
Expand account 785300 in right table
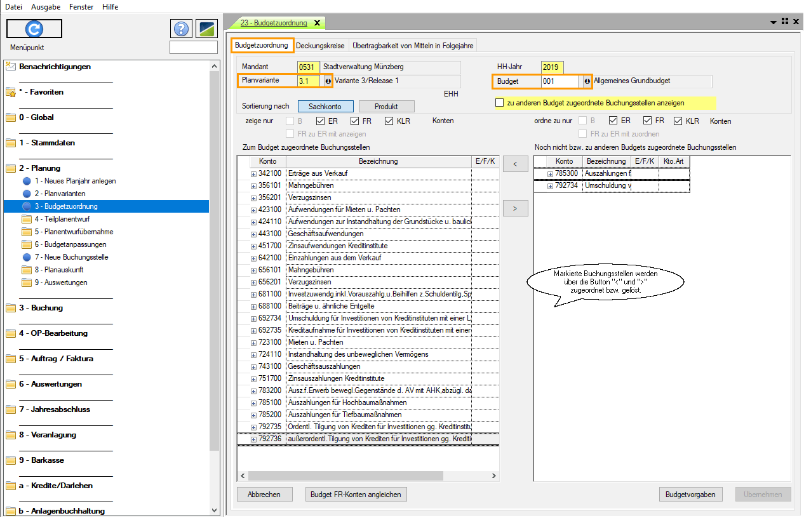pos(551,174)
